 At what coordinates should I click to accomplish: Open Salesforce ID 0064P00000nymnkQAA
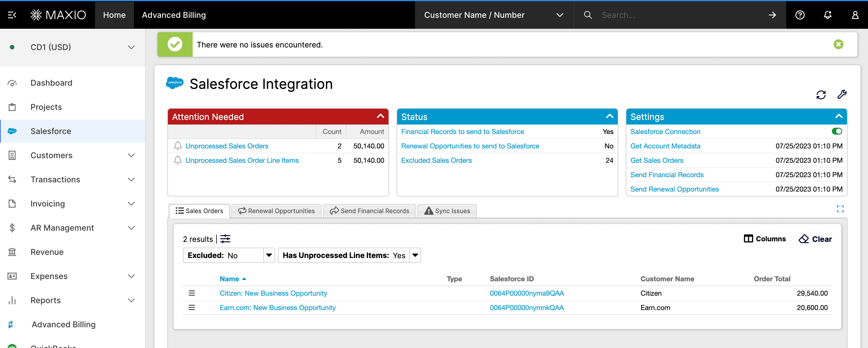pos(527,308)
